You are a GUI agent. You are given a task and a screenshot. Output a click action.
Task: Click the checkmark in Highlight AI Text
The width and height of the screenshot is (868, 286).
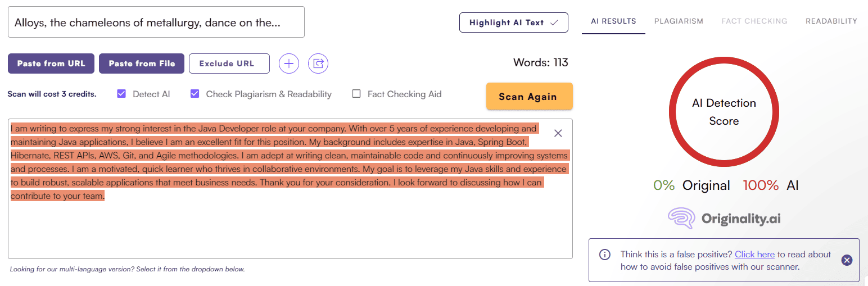tap(554, 22)
